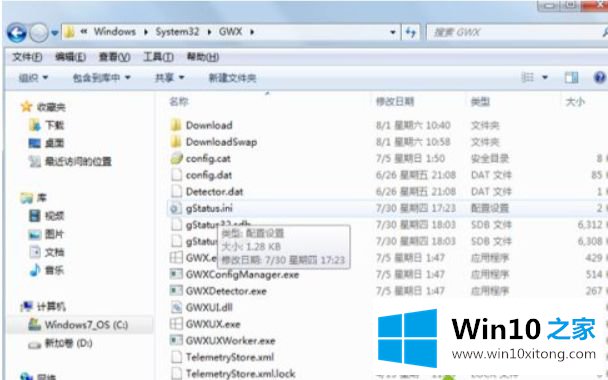This screenshot has width=608, height=380.
Task: Select the Download folder name
Action: coord(209,125)
